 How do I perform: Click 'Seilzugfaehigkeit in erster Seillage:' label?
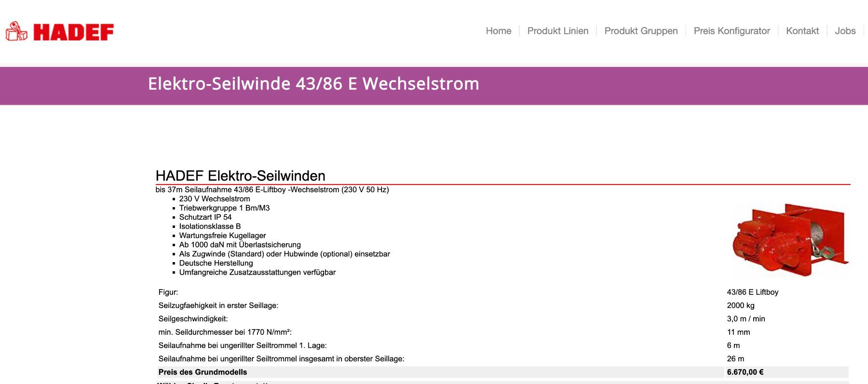(218, 305)
